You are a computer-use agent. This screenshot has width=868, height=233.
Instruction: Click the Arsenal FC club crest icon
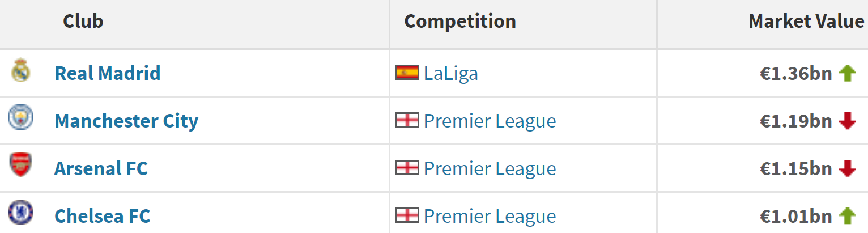point(21,166)
